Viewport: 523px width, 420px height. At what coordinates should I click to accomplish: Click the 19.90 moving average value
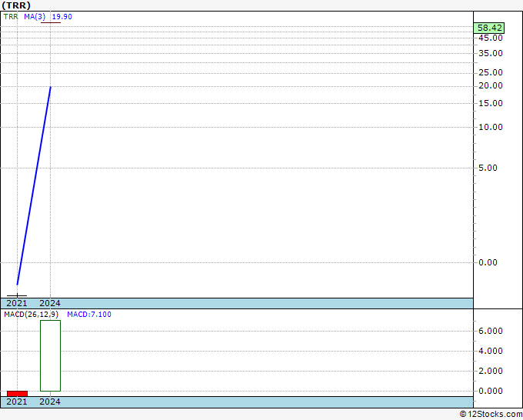[x=62, y=17]
